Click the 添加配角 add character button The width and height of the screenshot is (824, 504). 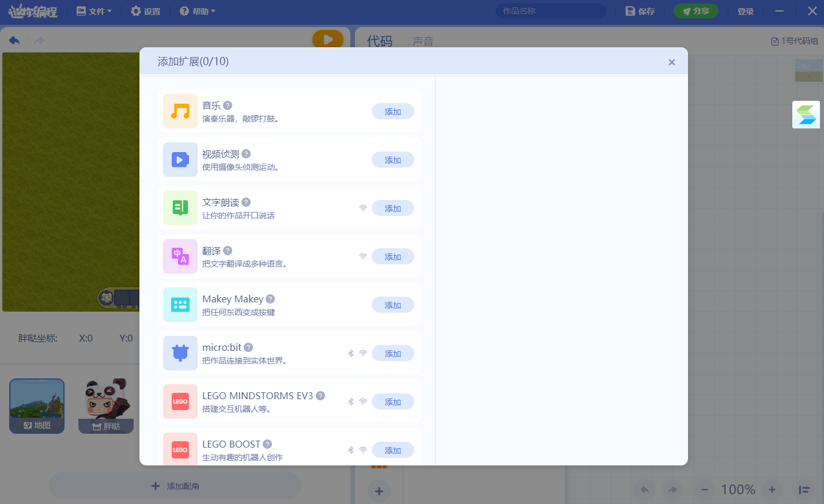coord(175,486)
